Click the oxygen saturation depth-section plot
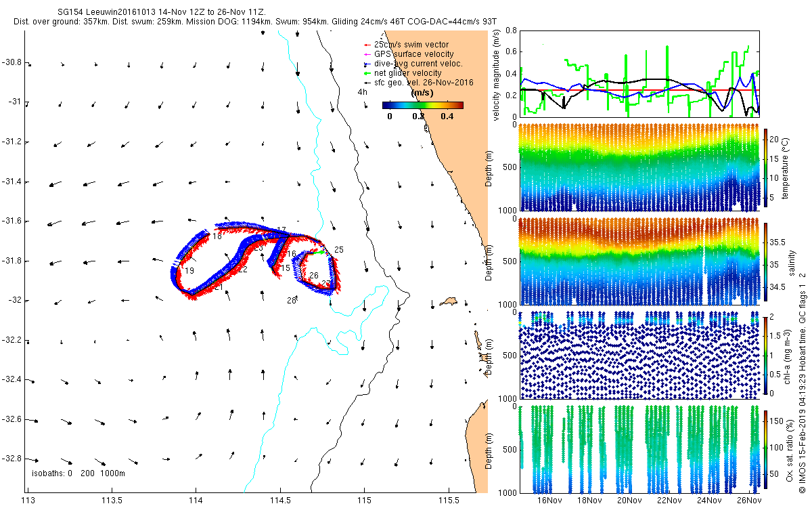Viewport: 812px width, 508px height. tap(638, 449)
